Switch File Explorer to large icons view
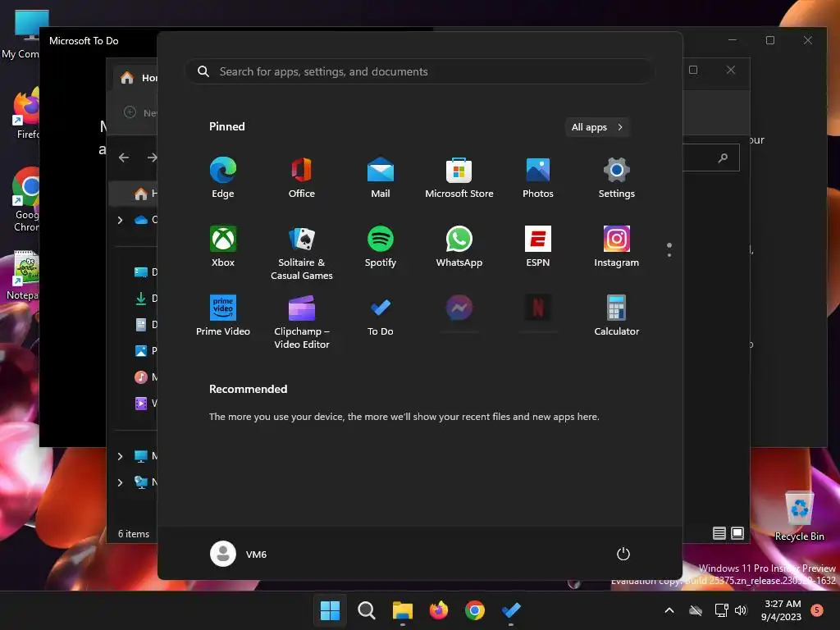The image size is (840, 630). 737,533
